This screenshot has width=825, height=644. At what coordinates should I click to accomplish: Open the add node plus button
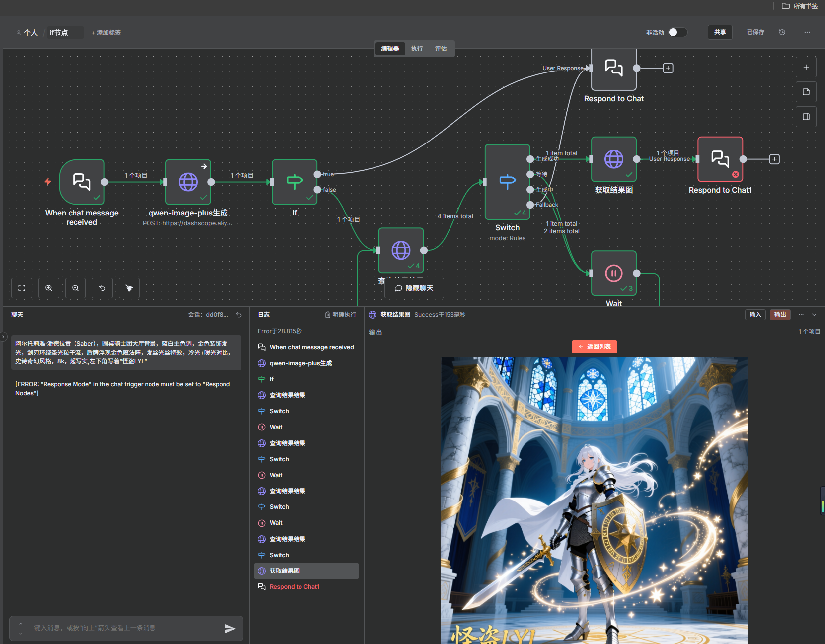tap(806, 67)
